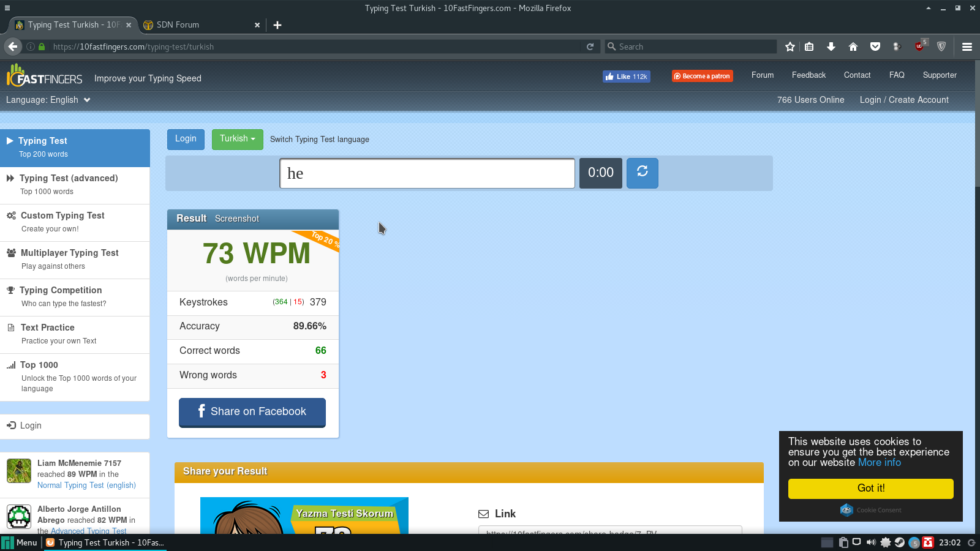Save page to Pocket icon
Image resolution: width=980 pixels, height=551 pixels.
pos(875,47)
